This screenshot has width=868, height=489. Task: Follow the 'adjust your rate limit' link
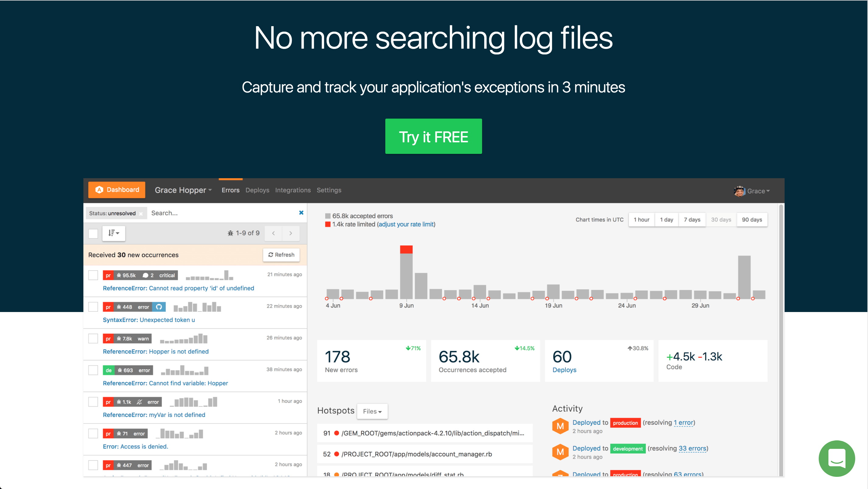coord(406,224)
